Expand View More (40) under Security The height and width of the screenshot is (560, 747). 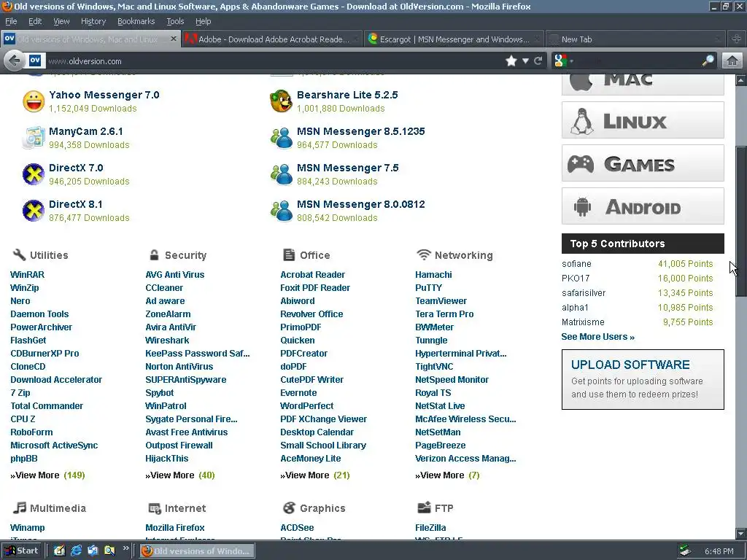(180, 475)
